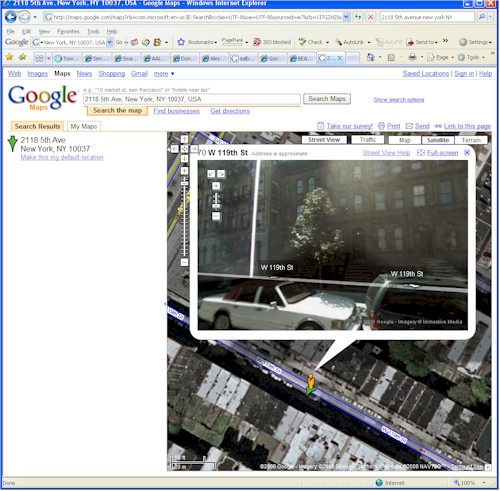Click the PageRank indicator in the Google Toolbar
Screen dimensions: 500x491
tap(232, 41)
